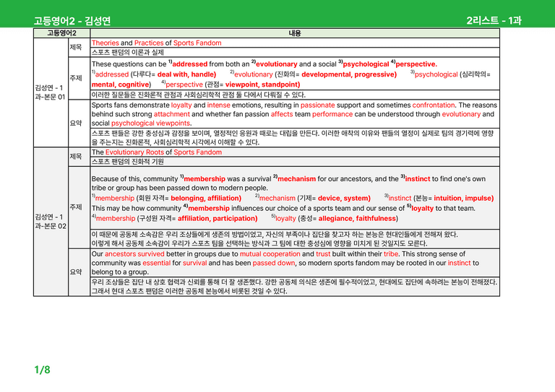Click the first 제목 label cell
Viewport: 555px width, 392px height.
coord(79,48)
